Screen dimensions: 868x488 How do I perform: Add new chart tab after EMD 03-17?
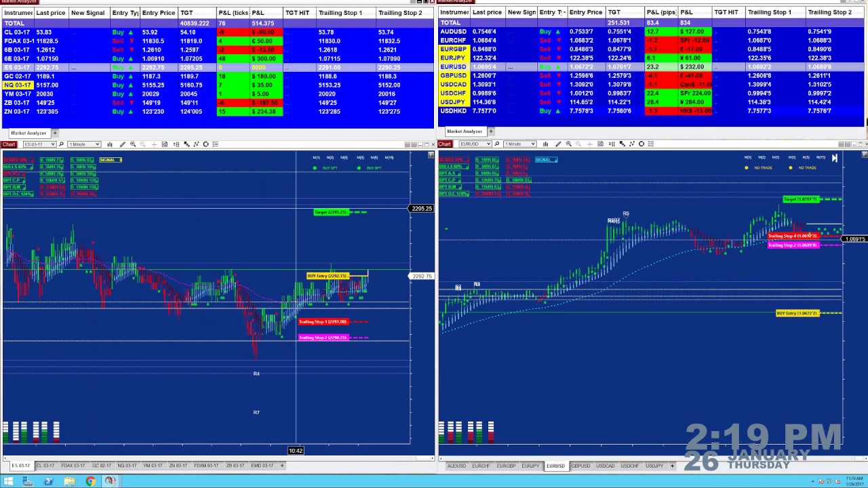[282, 466]
